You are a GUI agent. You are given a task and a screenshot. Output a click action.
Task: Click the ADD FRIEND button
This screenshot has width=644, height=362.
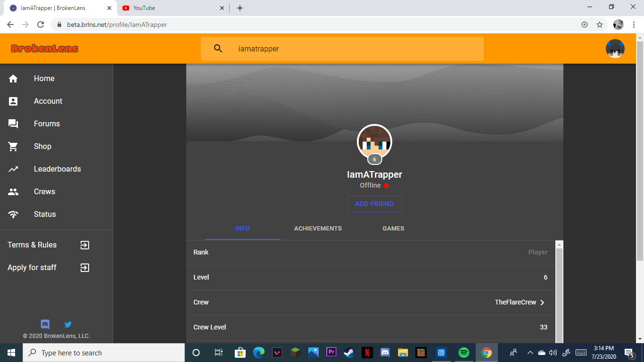tap(374, 204)
